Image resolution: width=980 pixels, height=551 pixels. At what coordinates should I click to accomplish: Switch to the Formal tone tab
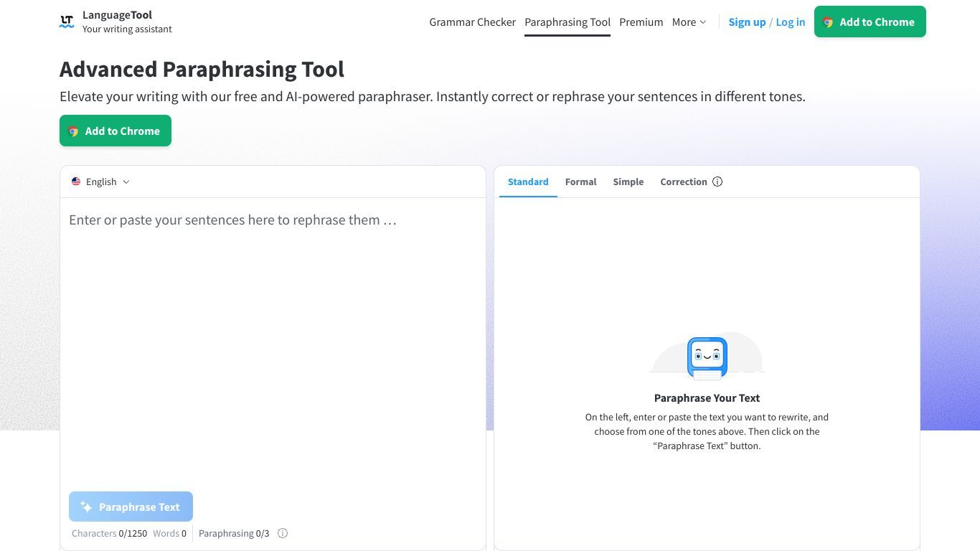pyautogui.click(x=580, y=182)
